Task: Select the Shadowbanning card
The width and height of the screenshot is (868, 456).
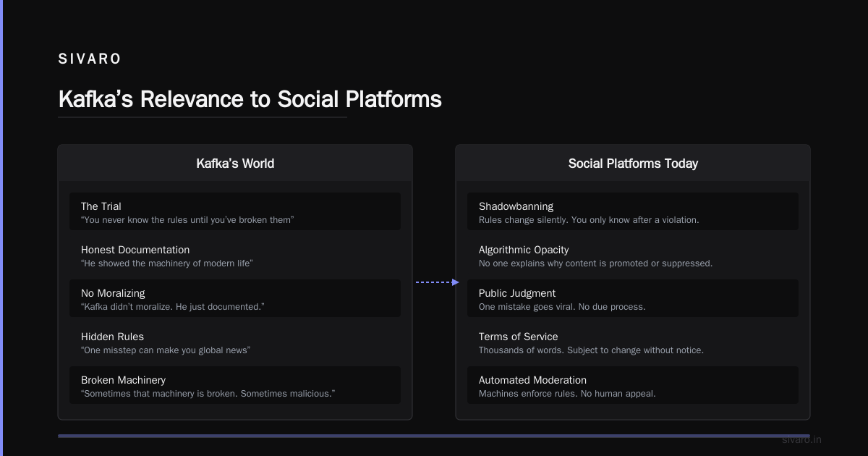Action: 633,211
